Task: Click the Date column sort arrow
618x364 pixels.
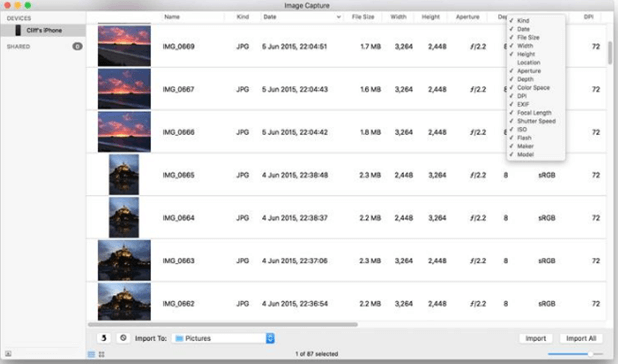Action: 338,17
